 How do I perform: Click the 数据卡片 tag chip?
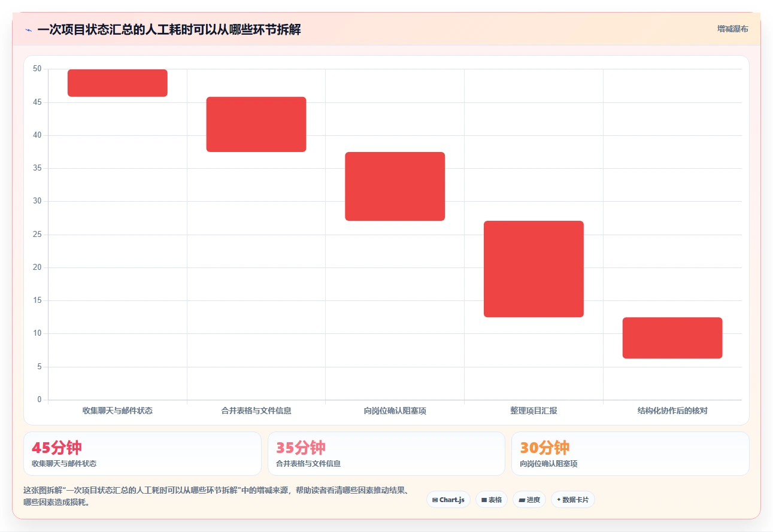pyautogui.click(x=573, y=500)
